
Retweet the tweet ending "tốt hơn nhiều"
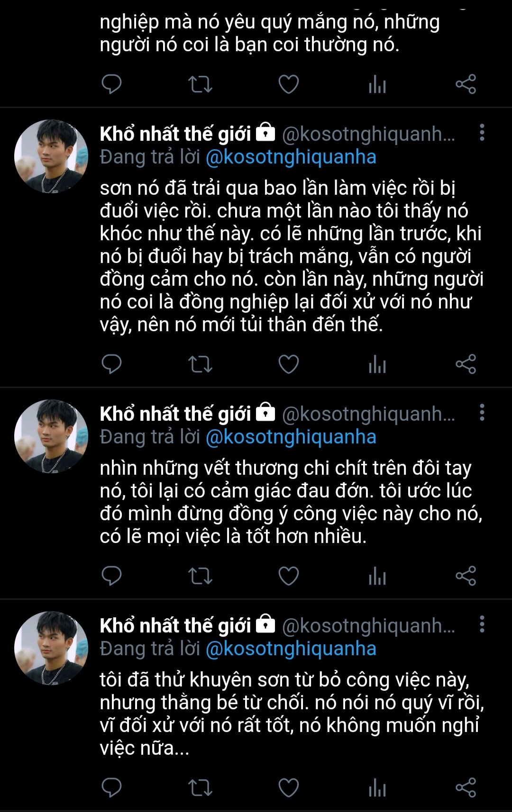click(x=200, y=576)
